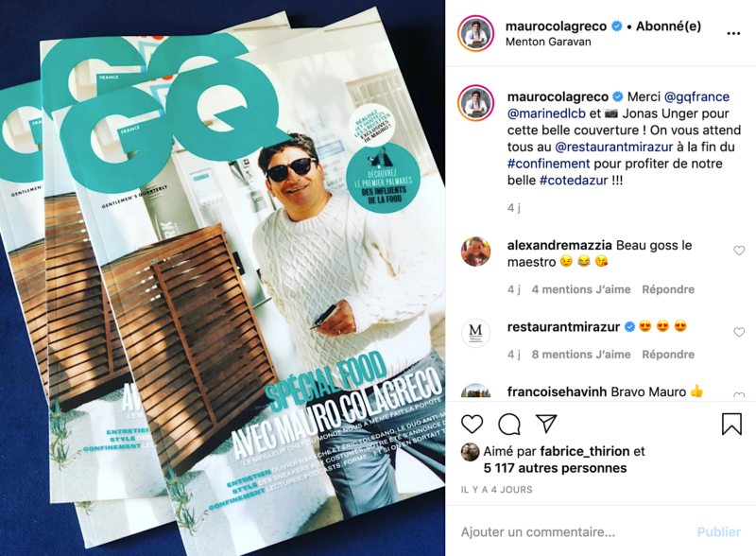Like restaurantmirazur's comment heart

click(x=739, y=332)
